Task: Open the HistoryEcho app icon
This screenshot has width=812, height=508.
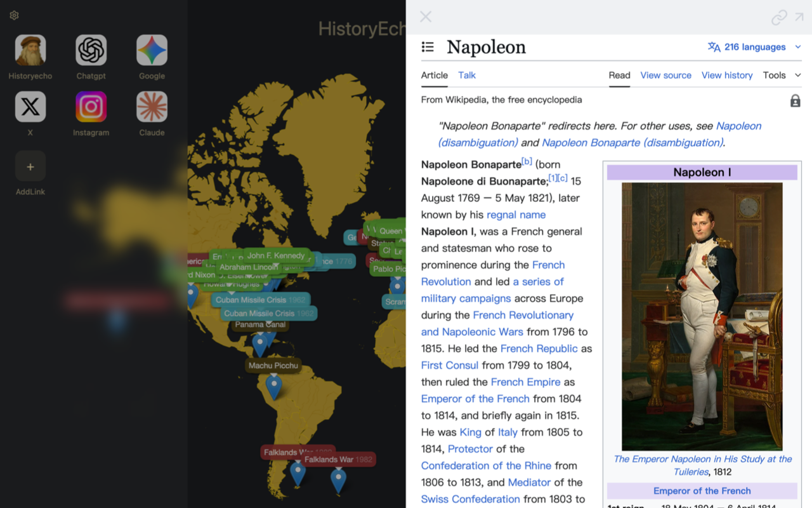Action: point(30,48)
